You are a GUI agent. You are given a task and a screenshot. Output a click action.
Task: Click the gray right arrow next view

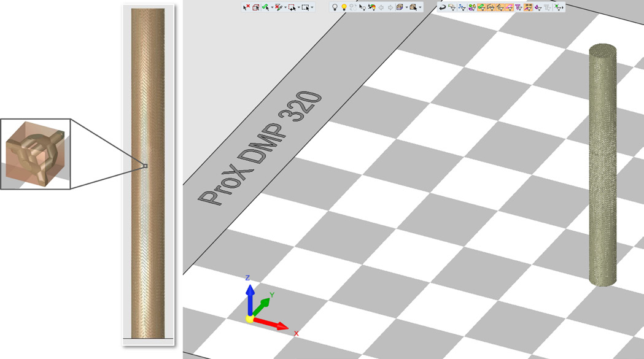390,7
